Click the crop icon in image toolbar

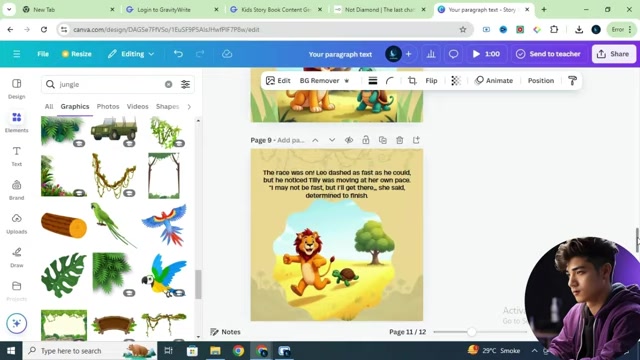click(412, 80)
